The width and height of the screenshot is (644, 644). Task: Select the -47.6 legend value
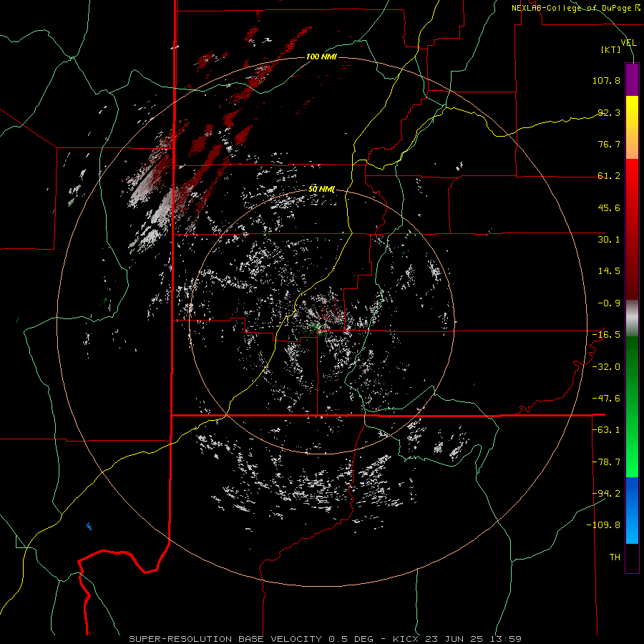pos(606,399)
